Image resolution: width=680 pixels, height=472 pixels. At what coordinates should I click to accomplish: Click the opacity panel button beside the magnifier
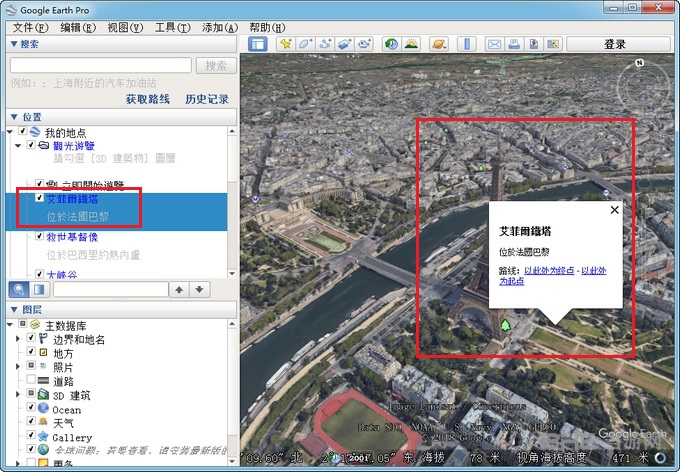[x=39, y=289]
